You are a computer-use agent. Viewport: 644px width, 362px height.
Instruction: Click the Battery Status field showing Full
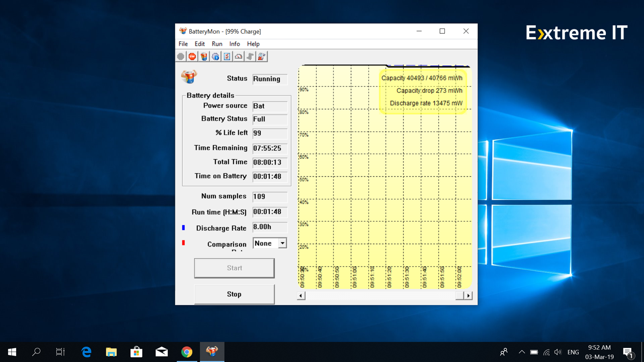tap(270, 119)
